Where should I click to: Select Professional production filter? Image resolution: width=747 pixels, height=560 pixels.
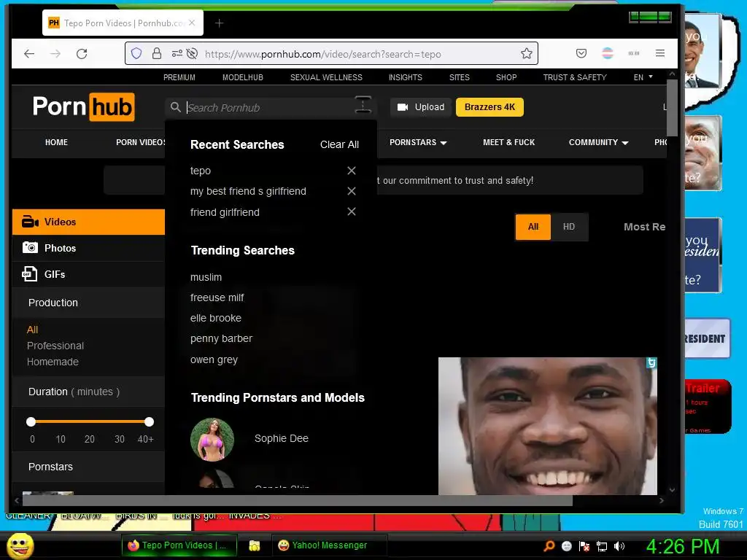[x=55, y=346]
